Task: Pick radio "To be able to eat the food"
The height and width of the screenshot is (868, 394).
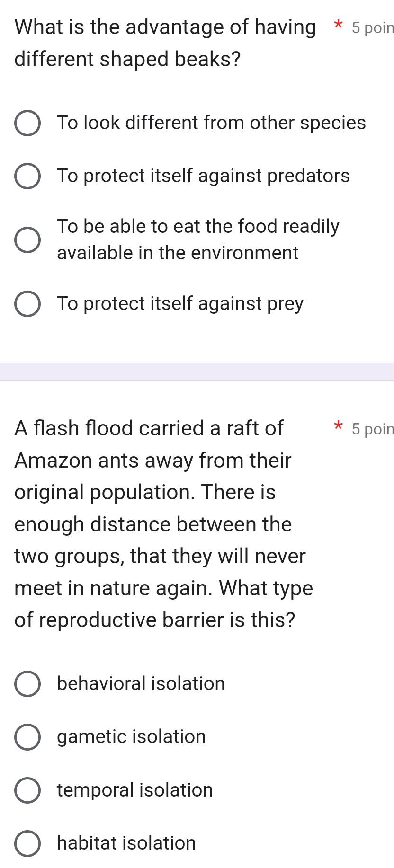Action: point(27,239)
